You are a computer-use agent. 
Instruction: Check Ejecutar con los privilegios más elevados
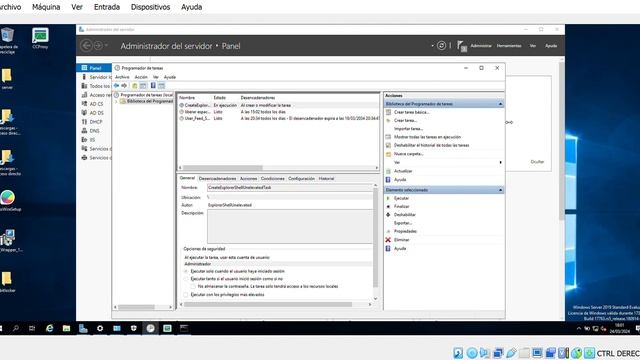186,295
